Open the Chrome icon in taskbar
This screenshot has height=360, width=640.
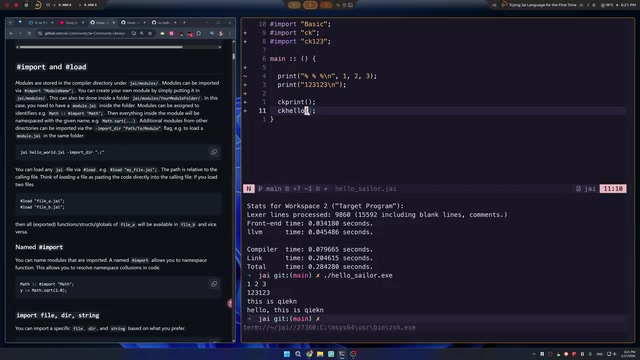pos(309,354)
